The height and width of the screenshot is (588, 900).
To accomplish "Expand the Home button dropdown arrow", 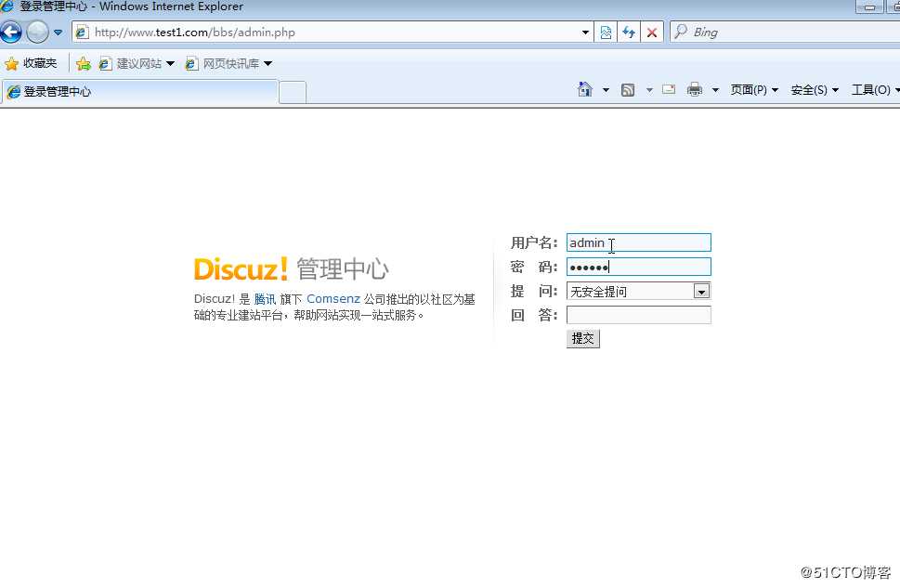I will tap(606, 90).
